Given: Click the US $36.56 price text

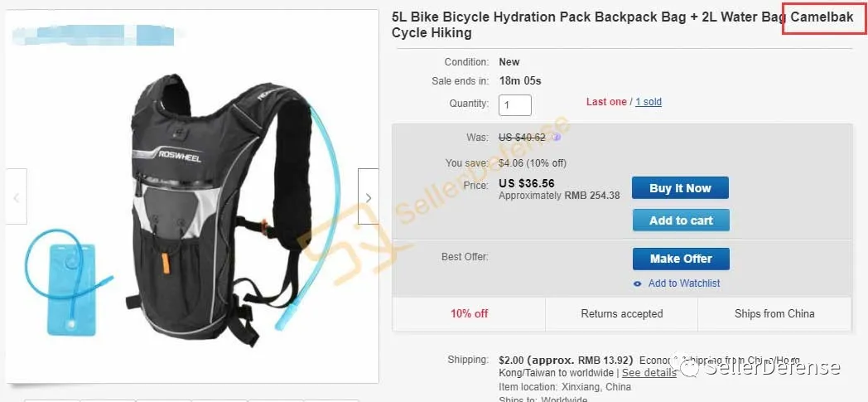Looking at the screenshot, I should pos(527,183).
